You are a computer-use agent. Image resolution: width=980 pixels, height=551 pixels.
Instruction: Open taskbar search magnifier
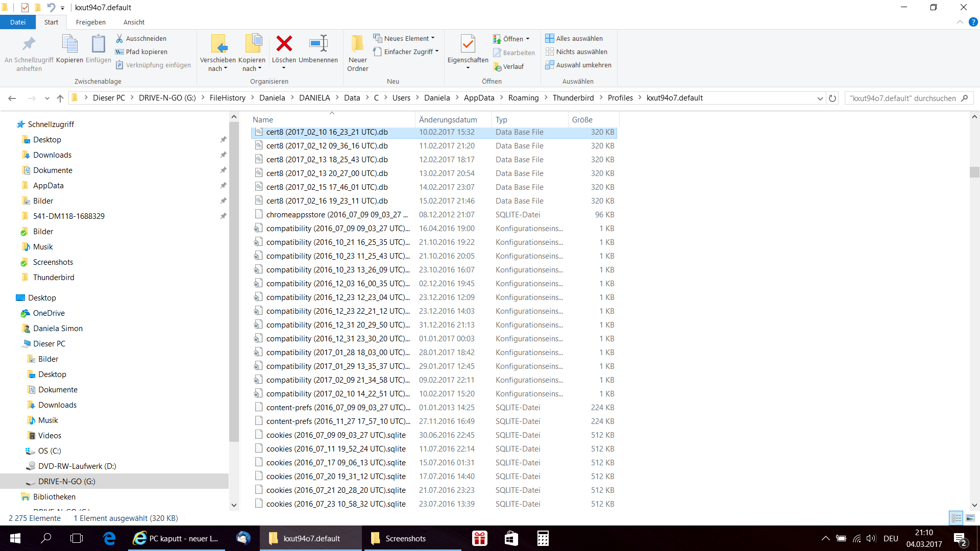46,538
